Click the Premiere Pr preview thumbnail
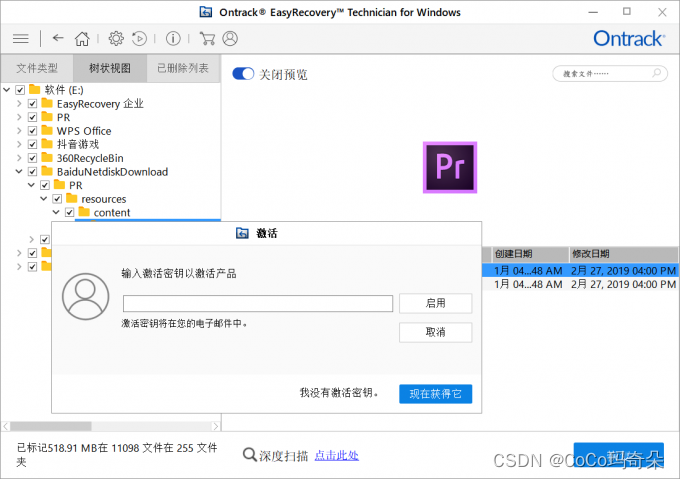The width and height of the screenshot is (680, 479). click(450, 167)
